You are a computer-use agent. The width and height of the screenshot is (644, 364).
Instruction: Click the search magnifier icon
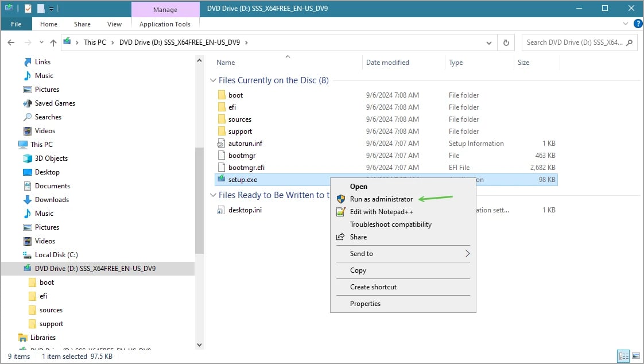click(x=630, y=42)
